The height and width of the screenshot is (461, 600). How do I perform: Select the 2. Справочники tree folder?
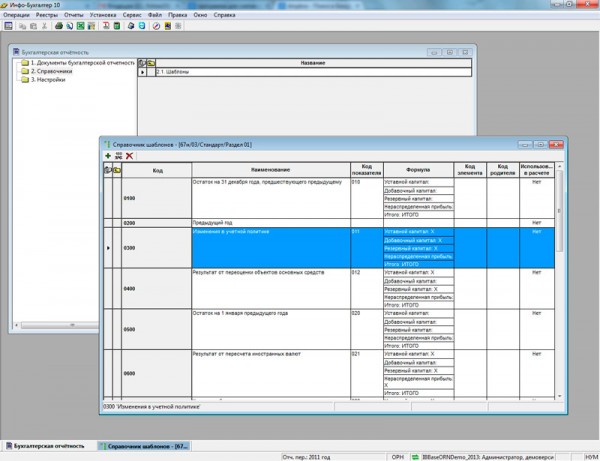click(51, 71)
